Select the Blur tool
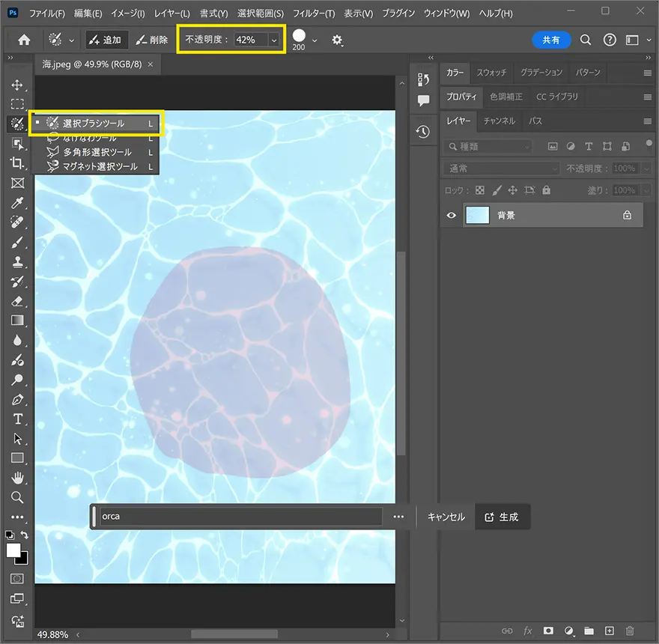 [16, 341]
